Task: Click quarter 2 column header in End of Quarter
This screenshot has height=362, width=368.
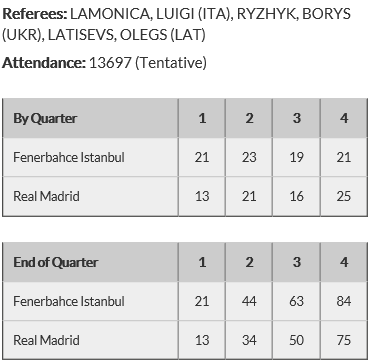Action: [x=249, y=262]
